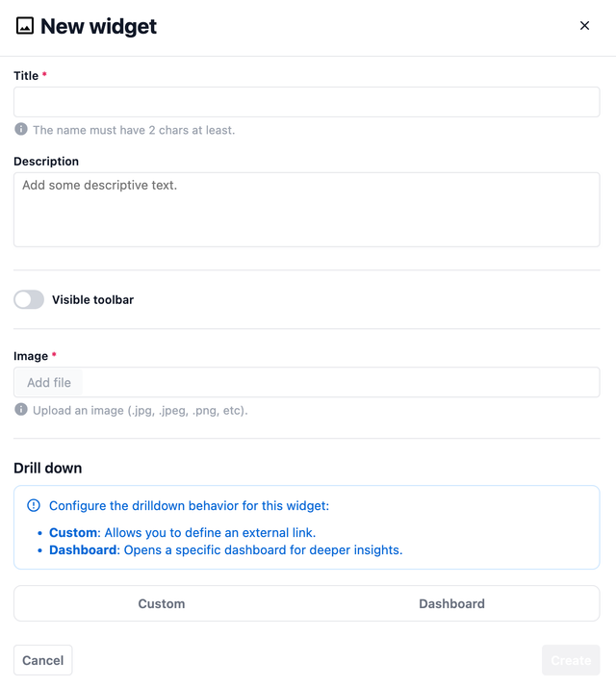Click the Drill down section heading

coord(48,468)
